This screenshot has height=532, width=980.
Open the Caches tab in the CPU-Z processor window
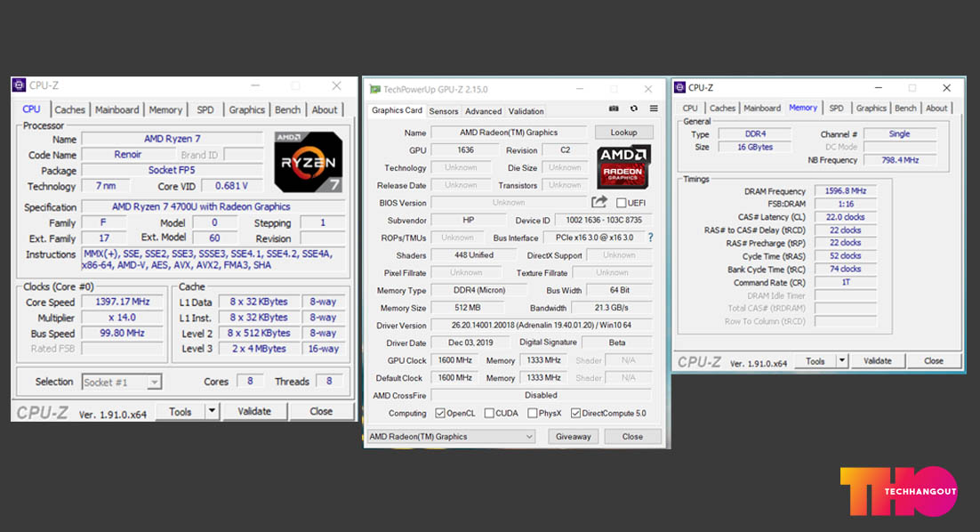69,109
